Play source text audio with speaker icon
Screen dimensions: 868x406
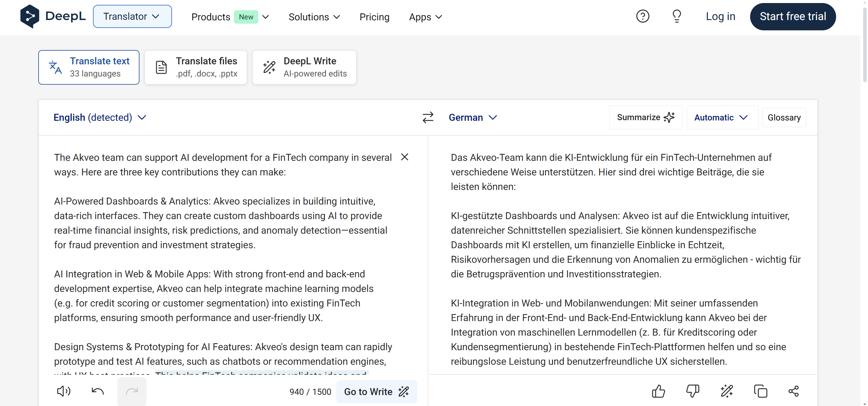[x=63, y=391]
